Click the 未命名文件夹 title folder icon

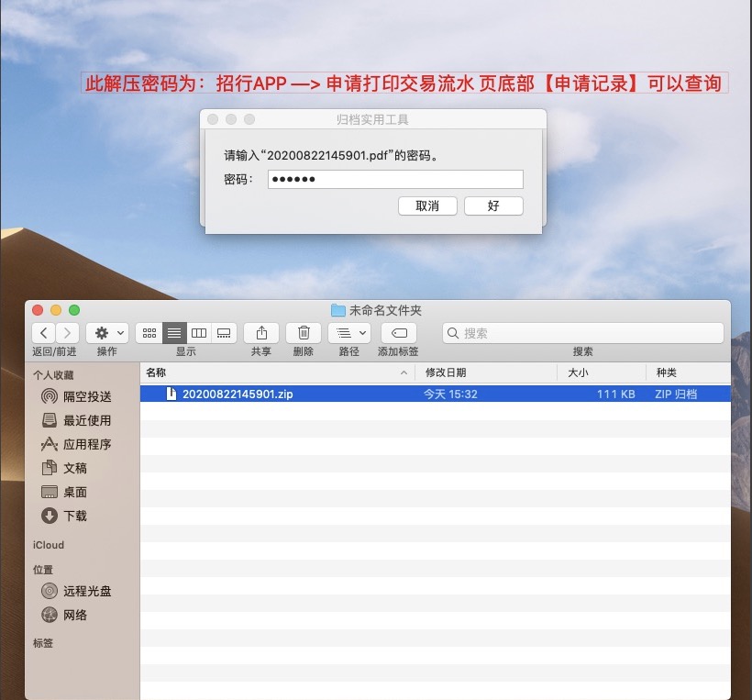[338, 310]
